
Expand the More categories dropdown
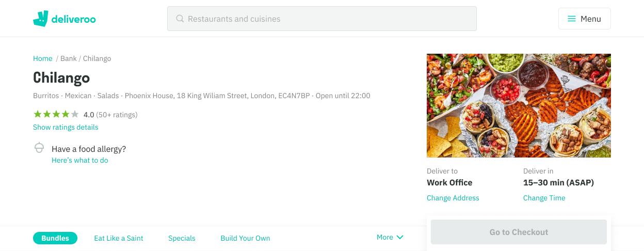point(390,237)
